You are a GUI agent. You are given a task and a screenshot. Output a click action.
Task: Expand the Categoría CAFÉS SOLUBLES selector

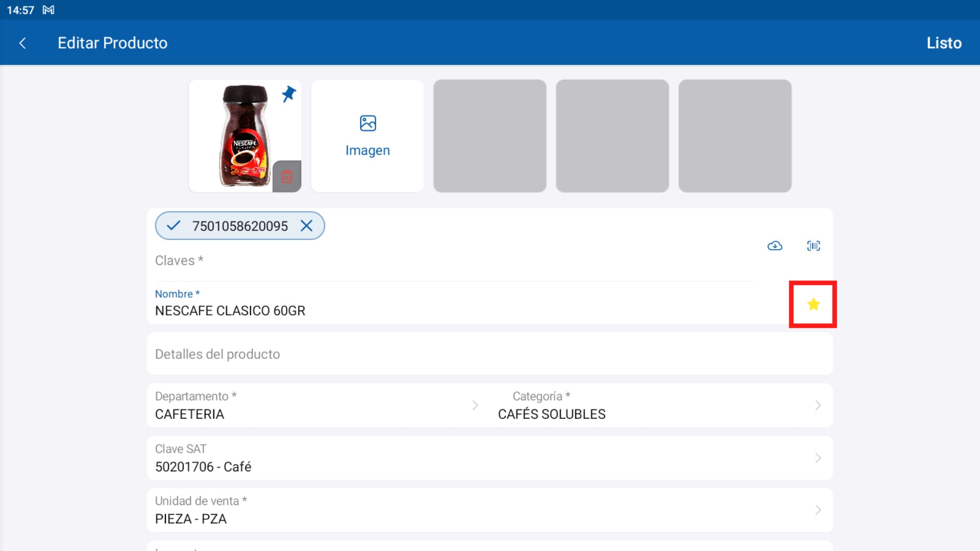point(817,405)
